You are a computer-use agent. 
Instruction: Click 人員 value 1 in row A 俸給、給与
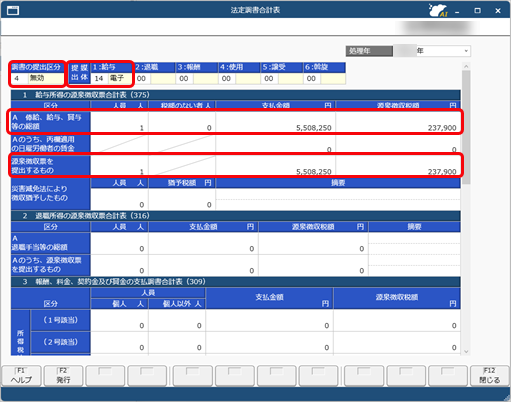[119, 123]
